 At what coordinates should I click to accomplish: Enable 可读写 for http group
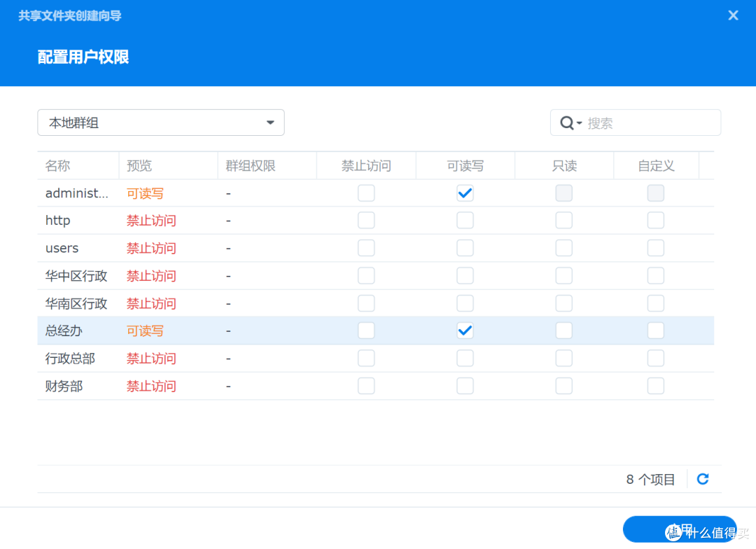(465, 220)
